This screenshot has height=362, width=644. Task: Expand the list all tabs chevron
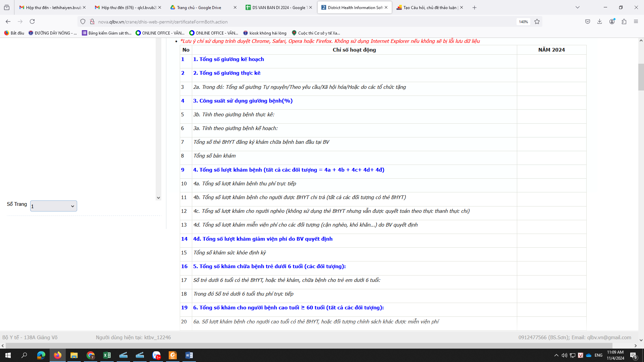[578, 7]
